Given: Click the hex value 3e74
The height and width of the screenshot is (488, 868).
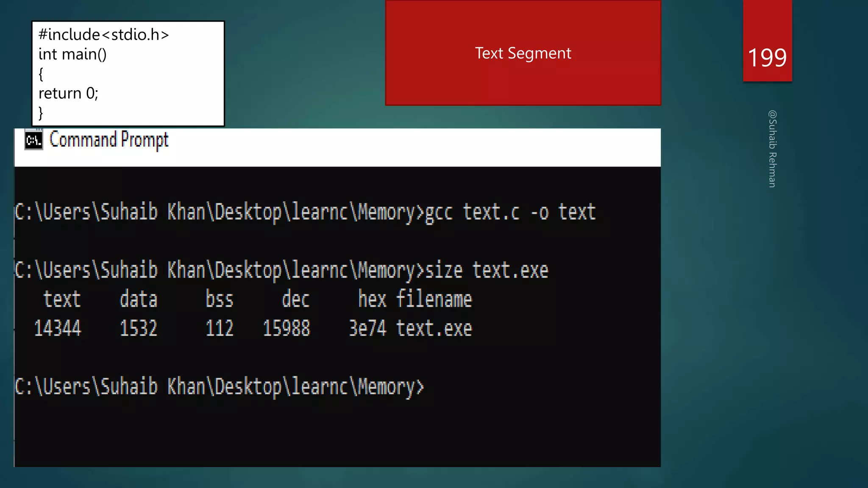Looking at the screenshot, I should [367, 328].
